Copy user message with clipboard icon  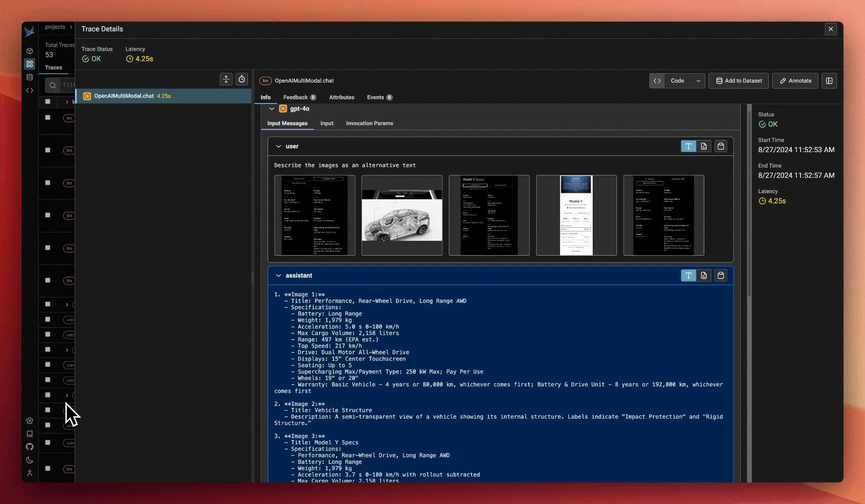tap(721, 147)
